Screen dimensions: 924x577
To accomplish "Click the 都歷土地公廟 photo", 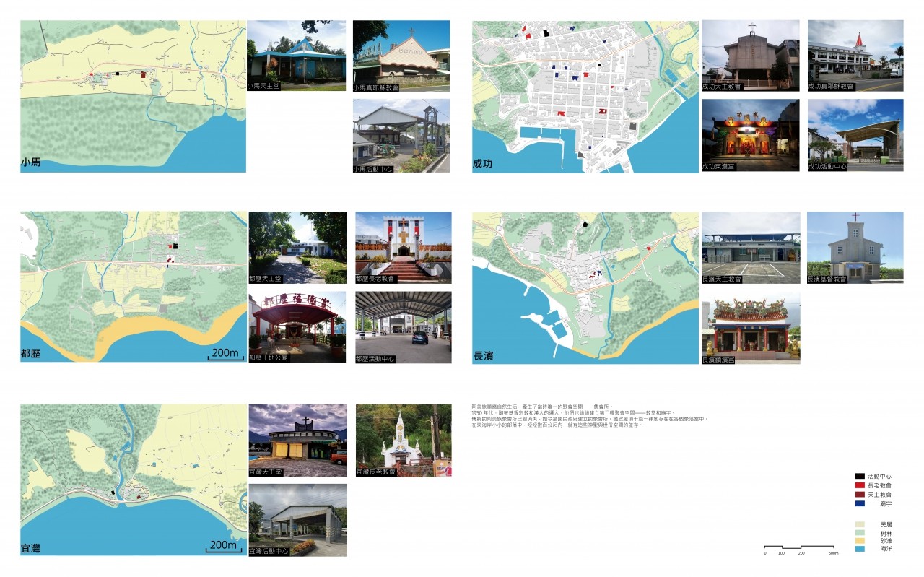I will coord(297,326).
